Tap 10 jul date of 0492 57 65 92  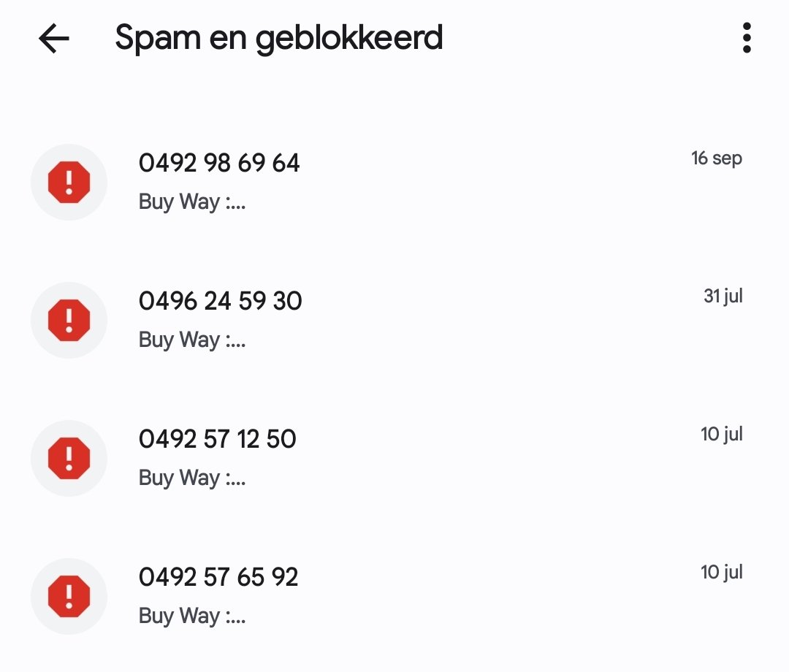[x=721, y=573]
